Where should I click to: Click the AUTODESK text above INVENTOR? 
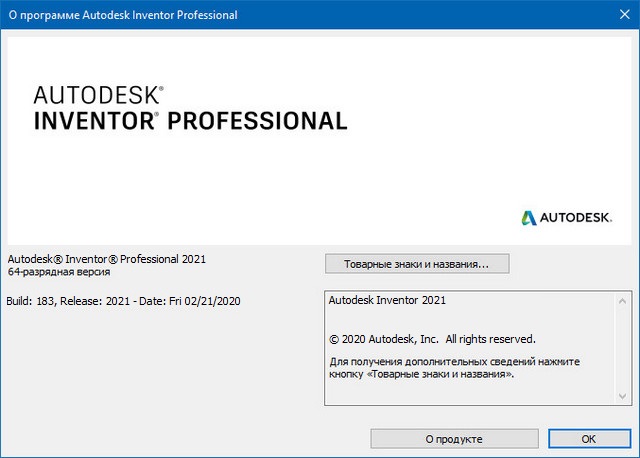tap(95, 96)
